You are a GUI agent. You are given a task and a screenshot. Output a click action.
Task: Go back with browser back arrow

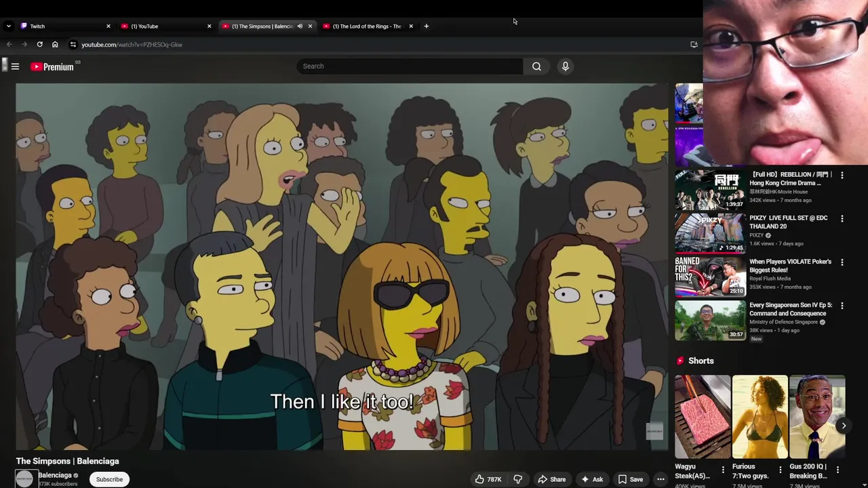click(x=9, y=44)
